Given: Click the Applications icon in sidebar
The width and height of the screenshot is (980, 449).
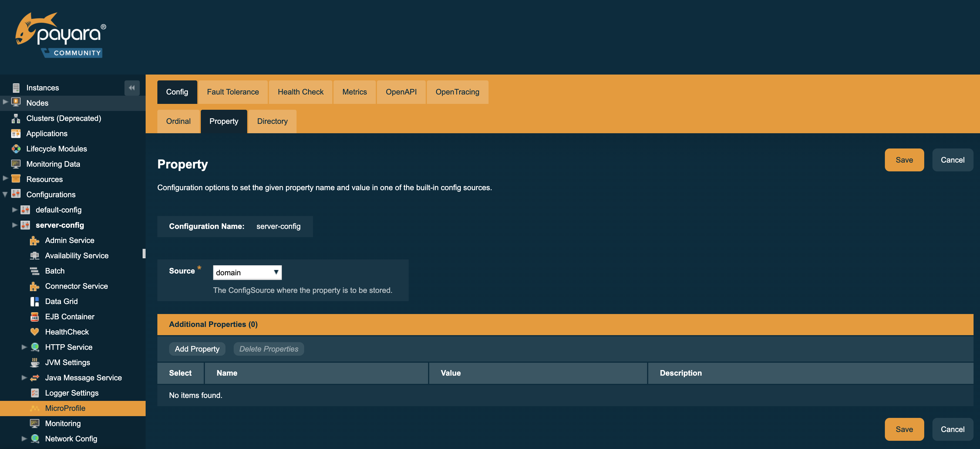Looking at the screenshot, I should click(x=16, y=133).
